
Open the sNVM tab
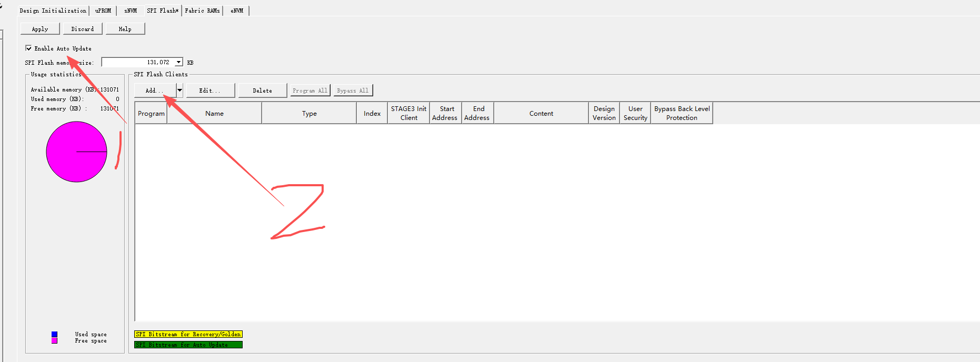pyautogui.click(x=131, y=11)
